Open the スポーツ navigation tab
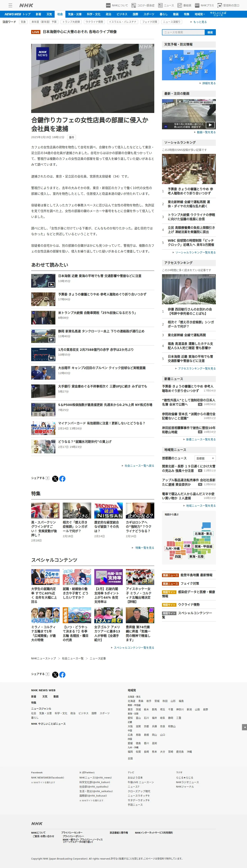 tap(149, 14)
